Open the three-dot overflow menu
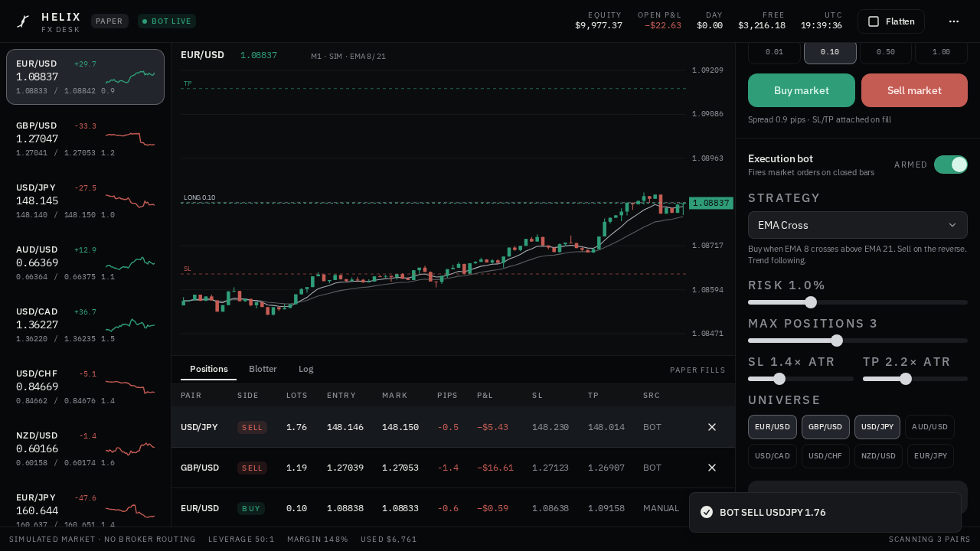Screen dimensions: 980x551 pyautogui.click(x=954, y=21)
